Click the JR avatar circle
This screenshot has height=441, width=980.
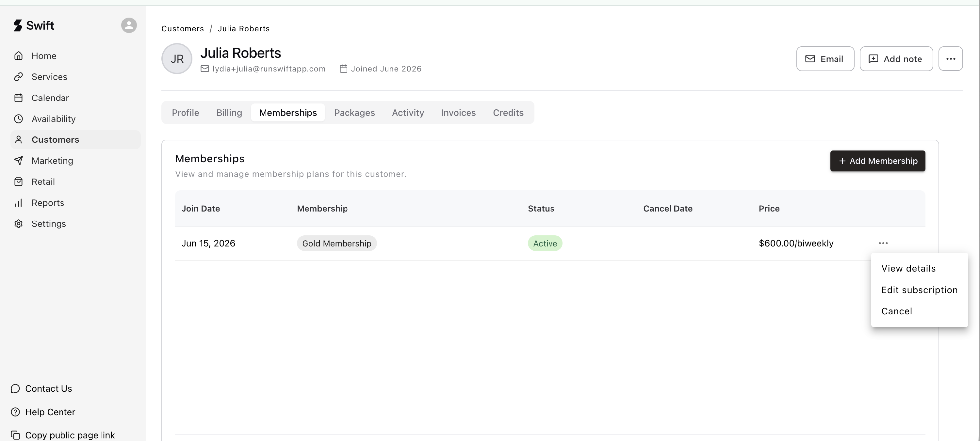click(x=177, y=58)
